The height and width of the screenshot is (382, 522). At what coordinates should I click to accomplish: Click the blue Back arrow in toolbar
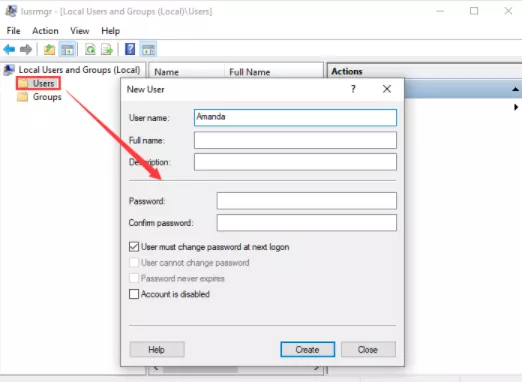click(9, 50)
